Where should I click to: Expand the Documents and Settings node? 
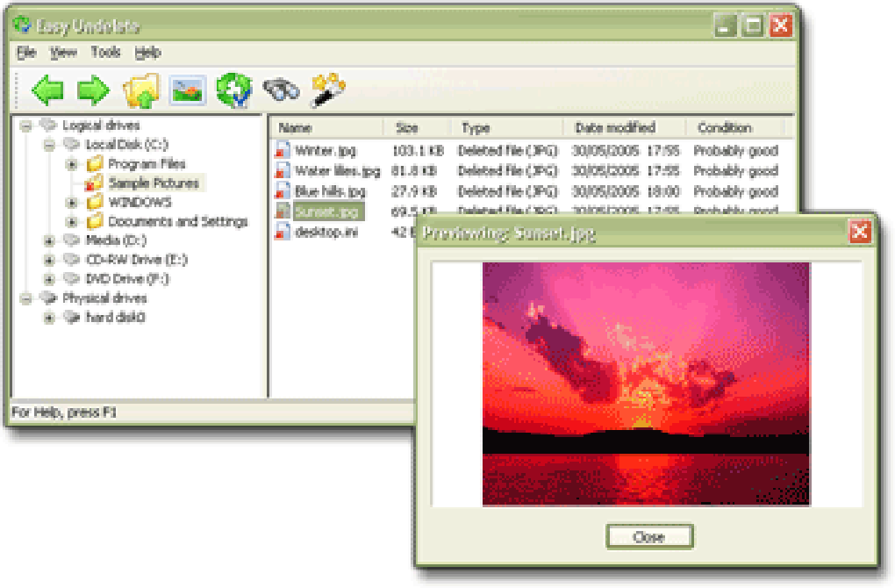72,221
